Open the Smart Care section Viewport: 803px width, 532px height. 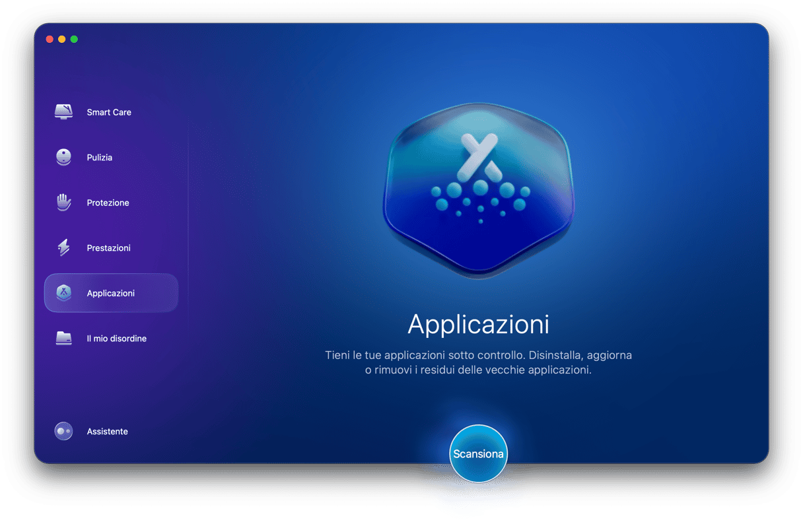click(x=111, y=112)
